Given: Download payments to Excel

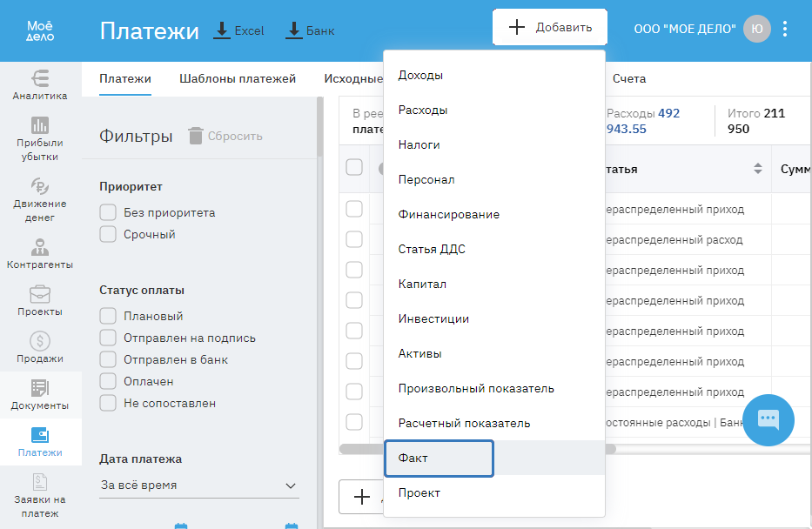Looking at the screenshot, I should tap(238, 30).
